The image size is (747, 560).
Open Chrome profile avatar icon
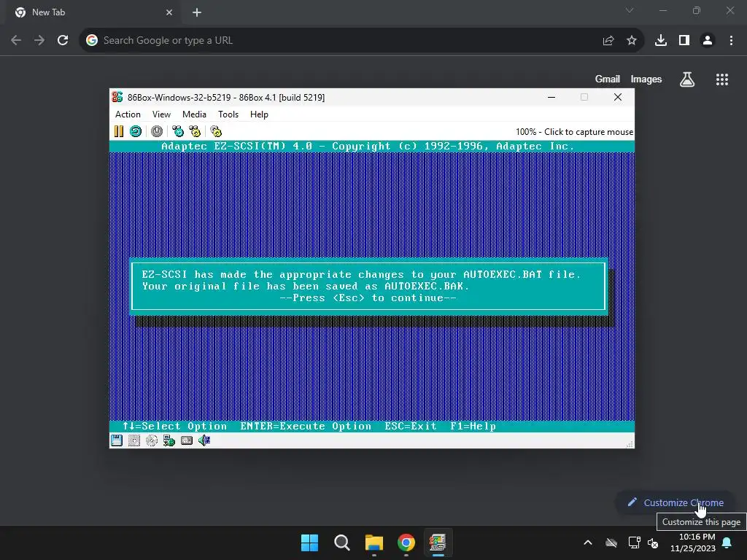[x=708, y=41]
